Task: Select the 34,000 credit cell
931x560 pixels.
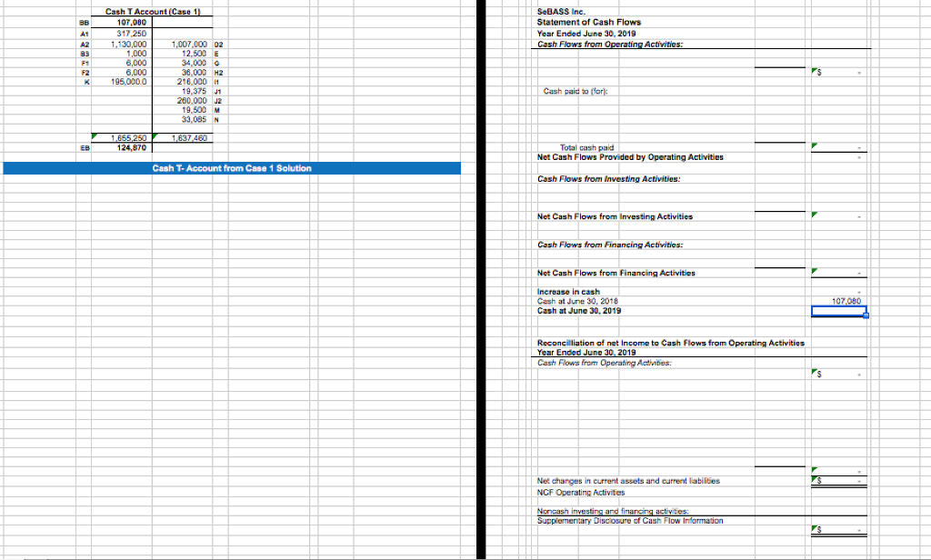Action: (195, 63)
